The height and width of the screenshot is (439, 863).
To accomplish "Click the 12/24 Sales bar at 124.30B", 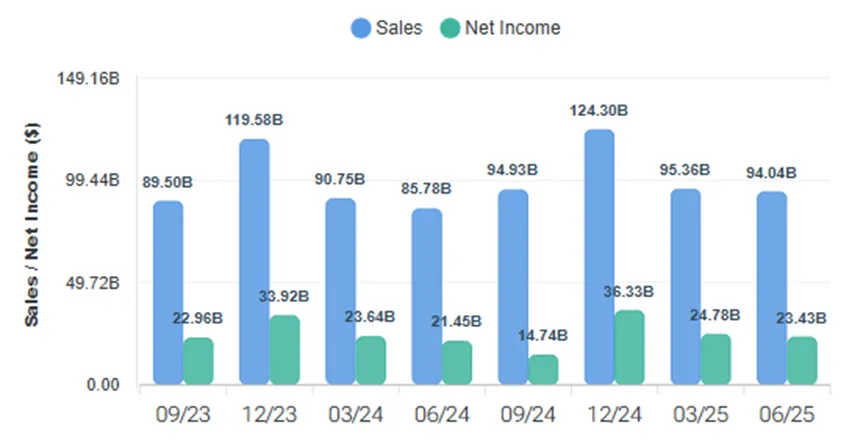I will [x=599, y=257].
